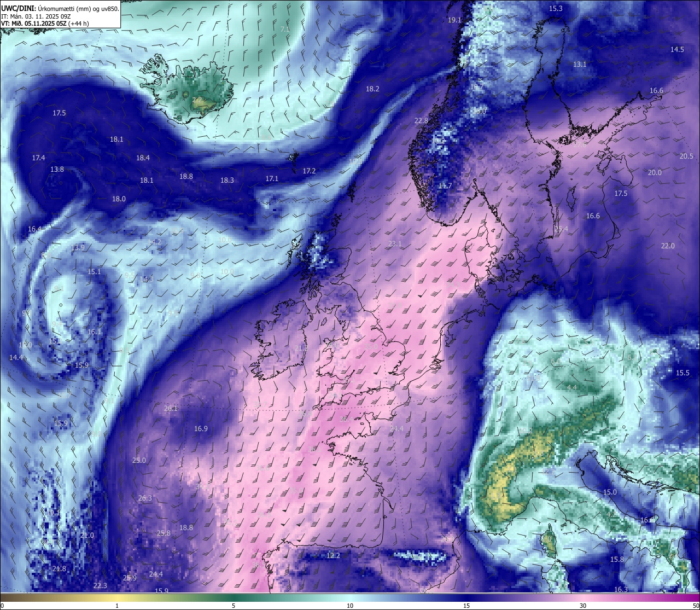Viewport: 700px width, 610px height.
Task: Click the 25.8 value in the Atlantic
Action: click(x=164, y=533)
